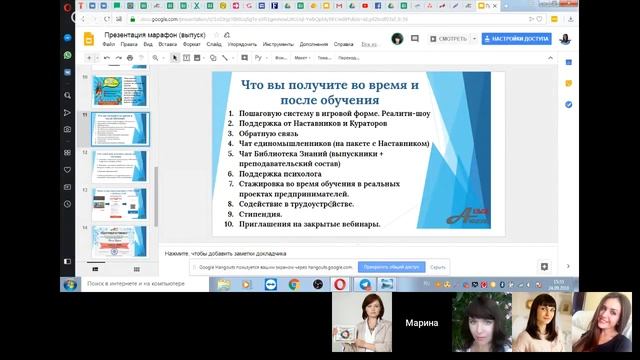Select the text box tool
The width and height of the screenshot is (640, 360).
(186, 58)
